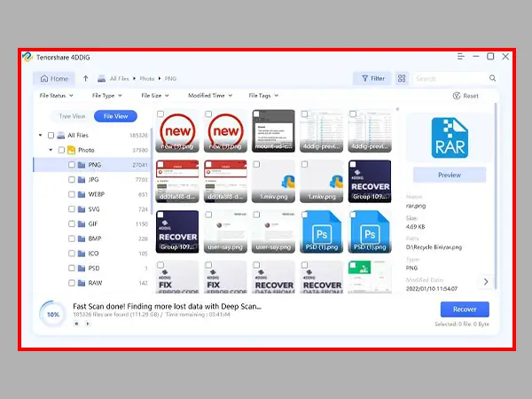Select the RAW folder icon
This screenshot has height=399, width=532.
tap(82, 283)
